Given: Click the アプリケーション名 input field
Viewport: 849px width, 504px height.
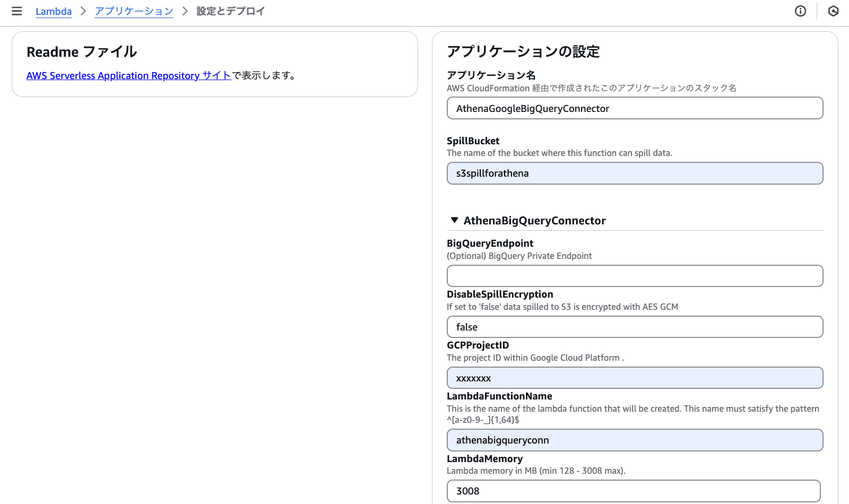Looking at the screenshot, I should point(635,108).
